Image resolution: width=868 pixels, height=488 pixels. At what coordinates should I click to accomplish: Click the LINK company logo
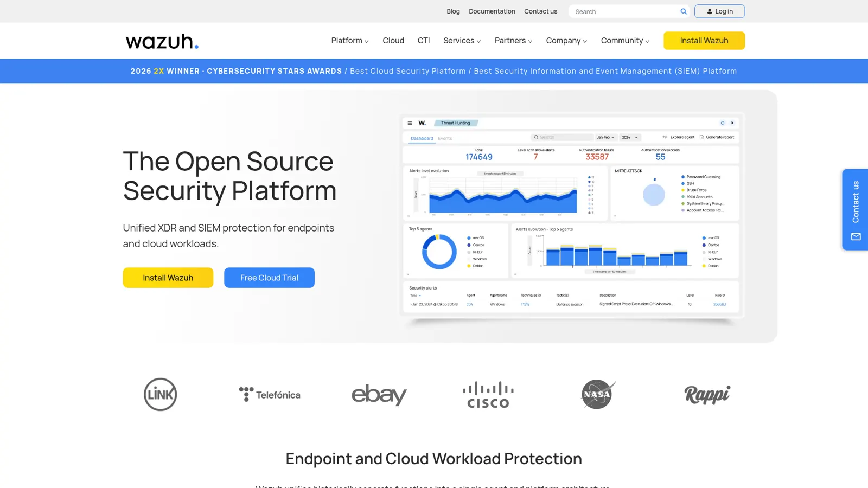[161, 394]
